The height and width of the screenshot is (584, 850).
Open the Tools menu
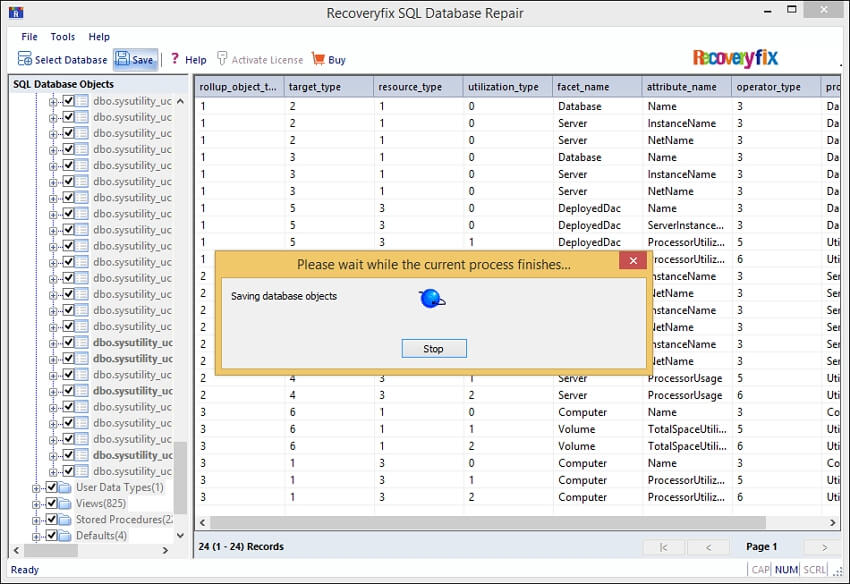63,36
